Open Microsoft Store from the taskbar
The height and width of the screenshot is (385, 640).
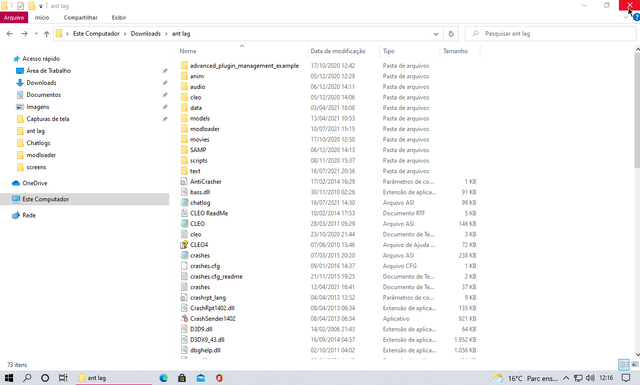[182, 378]
